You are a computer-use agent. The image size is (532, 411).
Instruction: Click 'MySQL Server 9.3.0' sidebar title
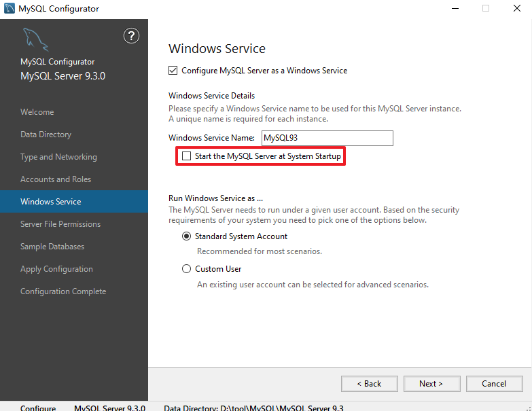pyautogui.click(x=63, y=76)
